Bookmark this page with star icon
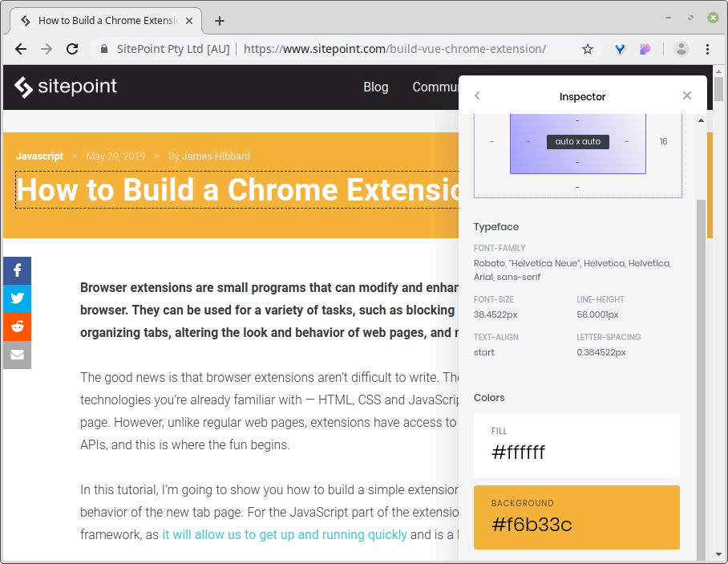Viewport: 728px width, 564px height. click(588, 49)
